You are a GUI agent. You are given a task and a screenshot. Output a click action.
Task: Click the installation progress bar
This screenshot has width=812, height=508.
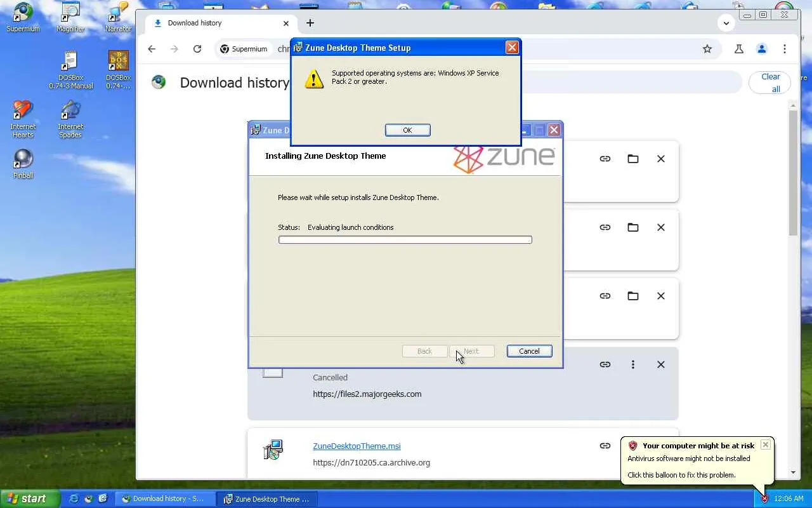click(405, 240)
